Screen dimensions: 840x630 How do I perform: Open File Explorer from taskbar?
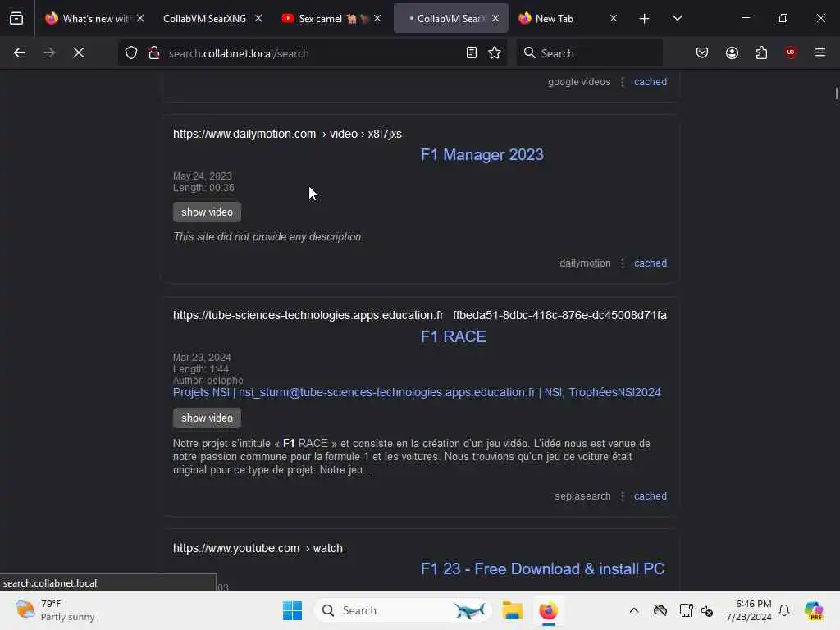[512, 610]
